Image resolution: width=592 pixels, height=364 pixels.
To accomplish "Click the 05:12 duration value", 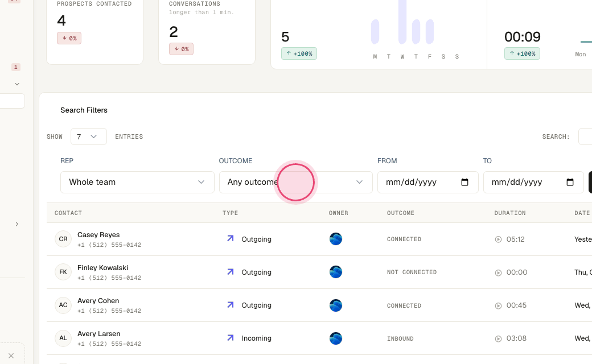I will pos(515,239).
